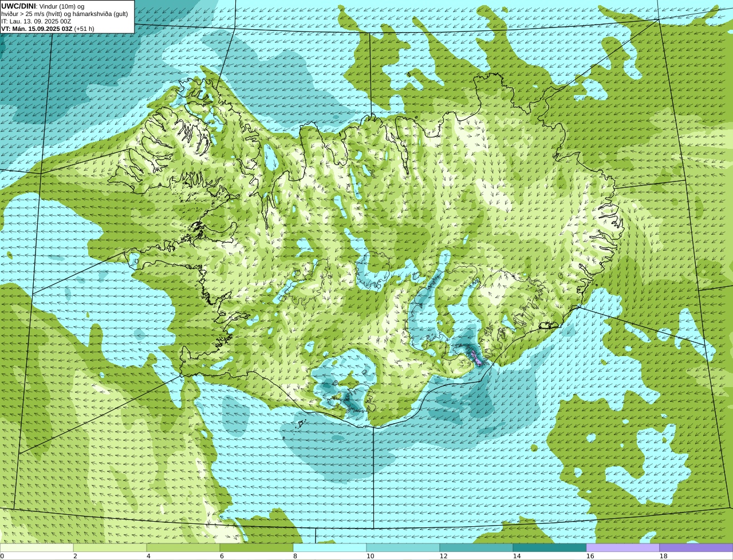
Task: Click the 'VT: Mán. 15.09.2025 03Z (+51 h)' line
Action: click(x=48, y=29)
